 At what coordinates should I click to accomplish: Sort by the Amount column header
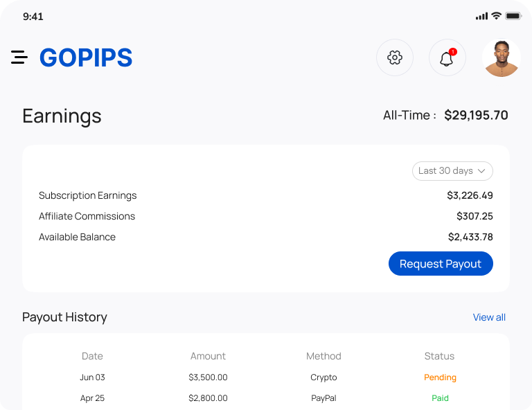[x=208, y=356]
